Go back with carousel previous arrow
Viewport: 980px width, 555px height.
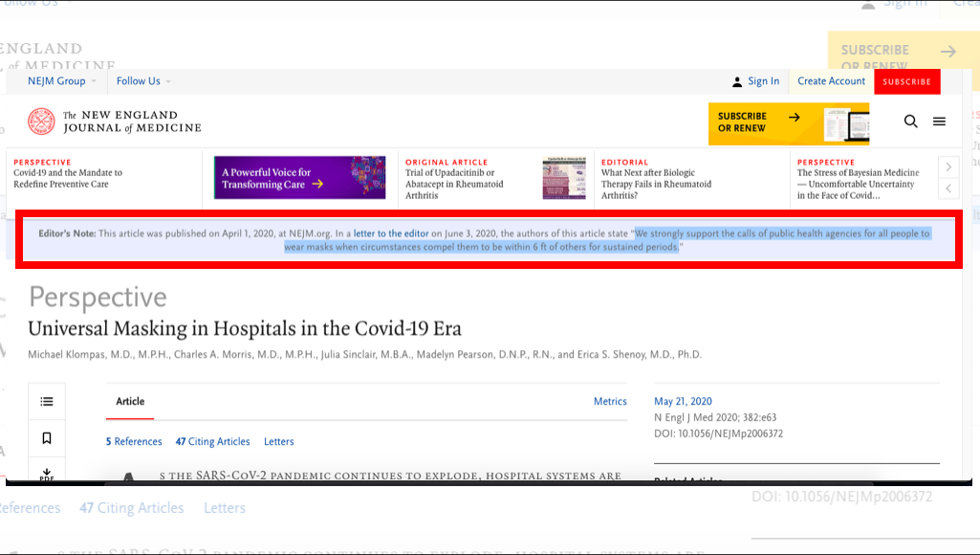coord(948,189)
